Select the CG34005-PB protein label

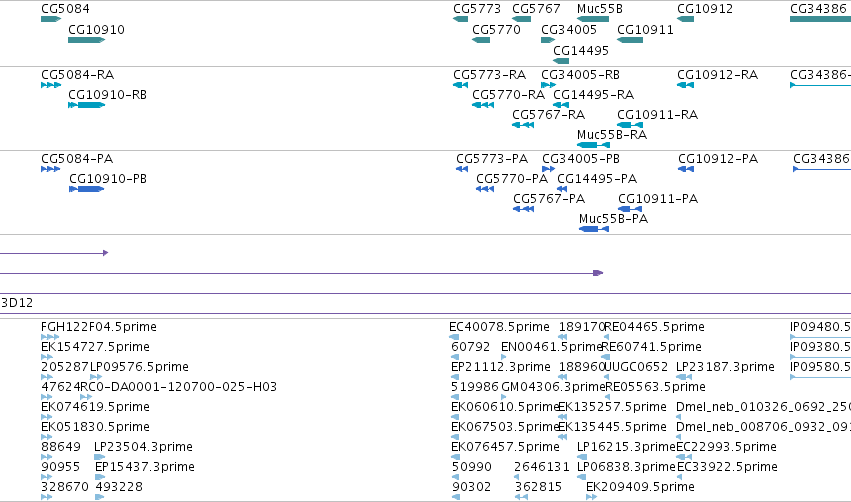[x=581, y=159]
